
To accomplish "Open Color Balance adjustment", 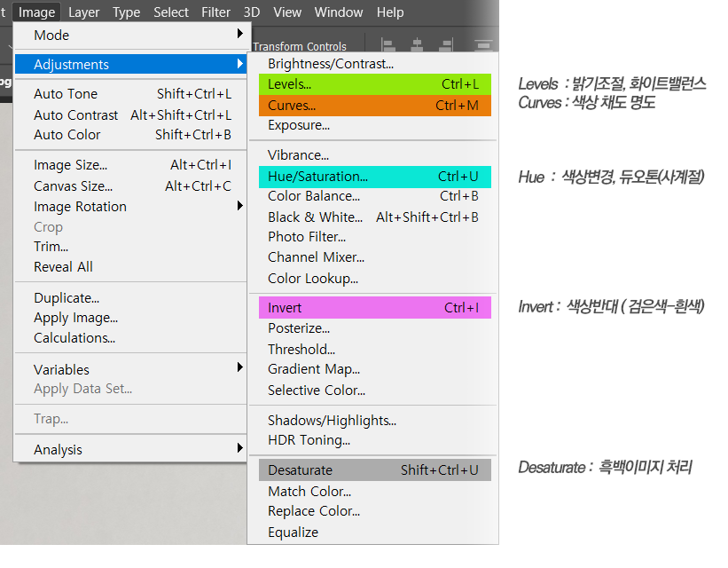I will point(375,196).
